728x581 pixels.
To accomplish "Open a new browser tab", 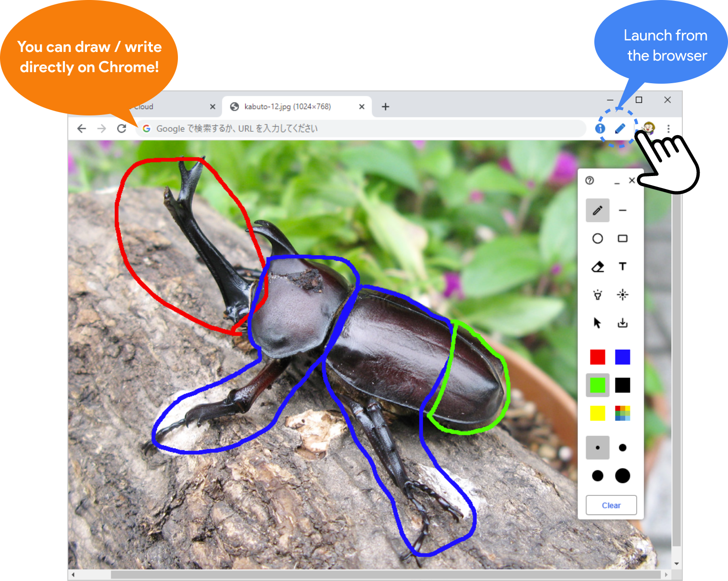I will (x=385, y=107).
